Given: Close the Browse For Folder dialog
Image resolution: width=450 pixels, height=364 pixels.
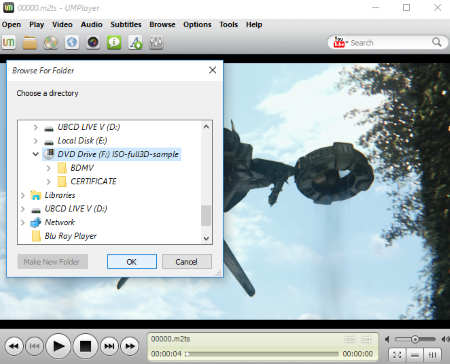Looking at the screenshot, I should pos(212,70).
